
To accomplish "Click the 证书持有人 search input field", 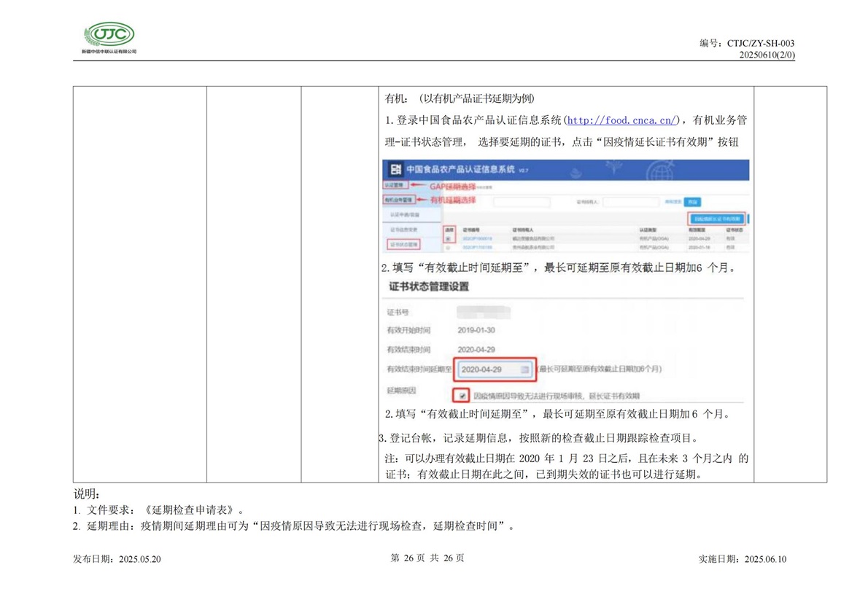I will pyautogui.click(x=630, y=202).
